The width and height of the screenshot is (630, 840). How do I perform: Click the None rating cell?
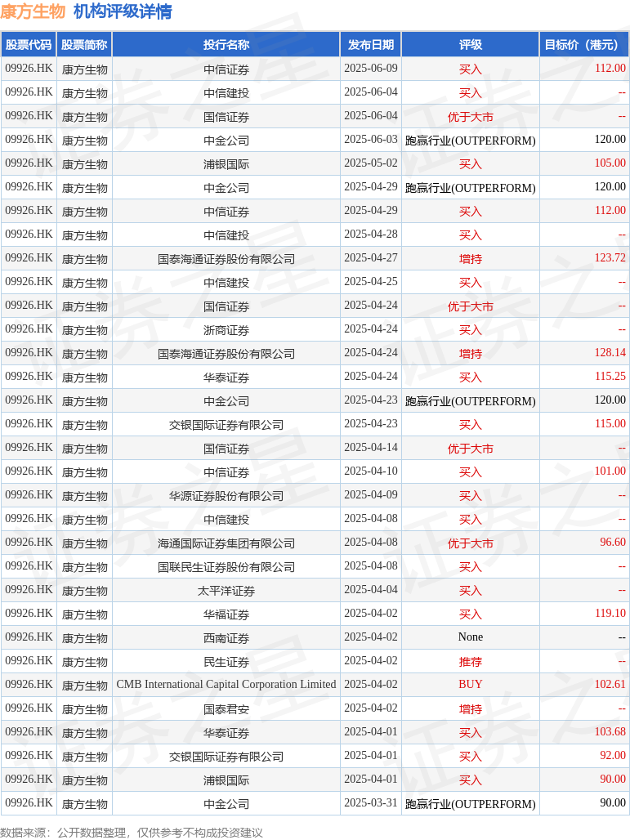pyautogui.click(x=471, y=637)
